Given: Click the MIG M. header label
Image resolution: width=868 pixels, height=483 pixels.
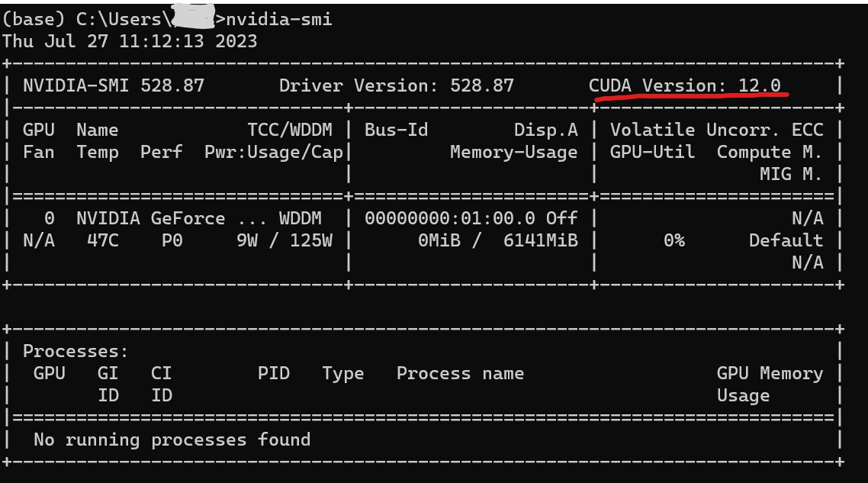Looking at the screenshot, I should coord(791,174).
